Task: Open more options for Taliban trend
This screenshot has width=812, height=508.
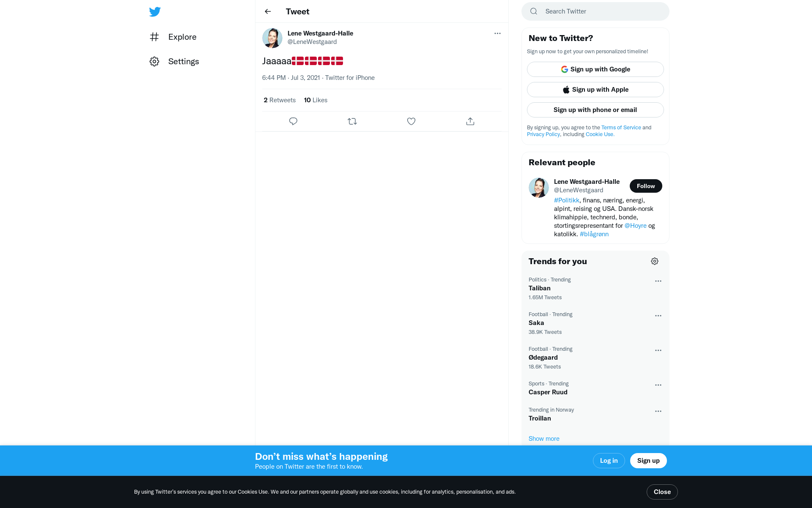Action: 658,281
